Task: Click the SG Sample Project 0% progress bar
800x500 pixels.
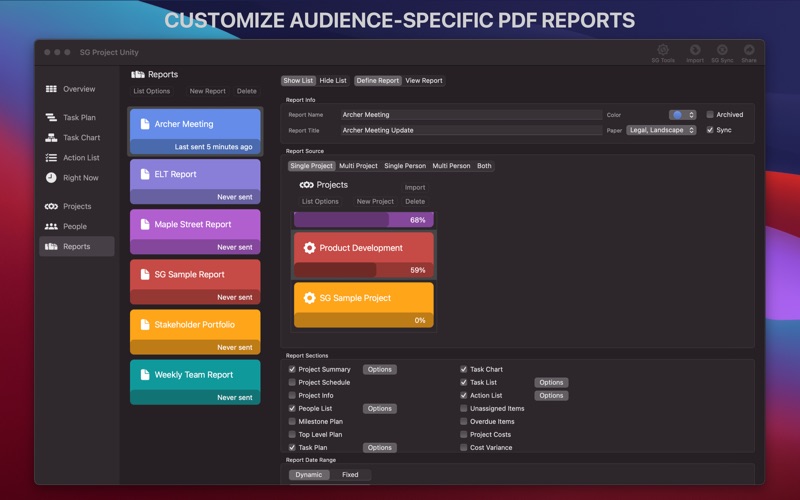Action: click(x=364, y=320)
